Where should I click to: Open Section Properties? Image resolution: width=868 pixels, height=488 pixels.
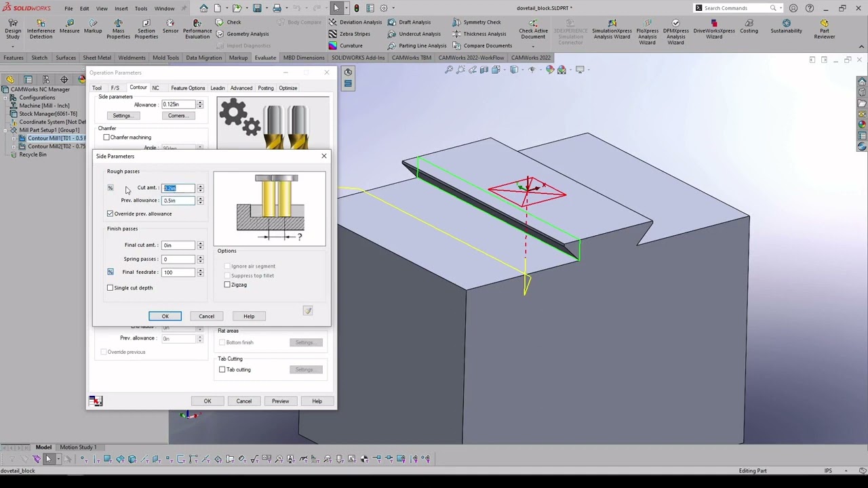click(x=146, y=28)
